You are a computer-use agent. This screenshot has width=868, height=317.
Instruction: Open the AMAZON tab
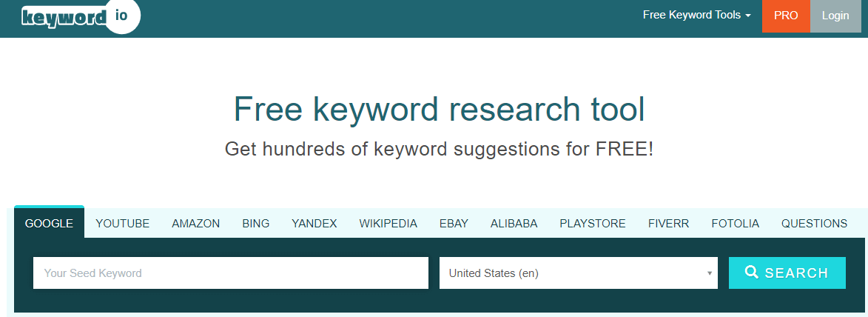coord(195,224)
